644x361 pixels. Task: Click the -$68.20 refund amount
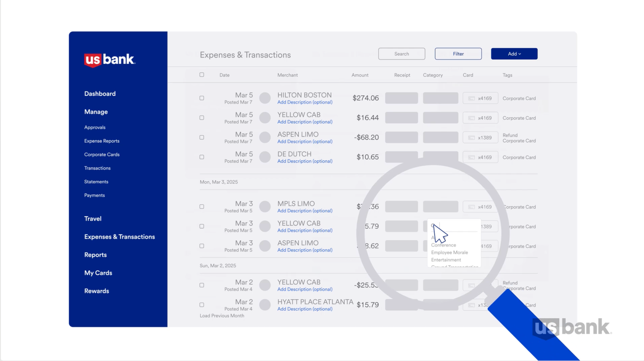pyautogui.click(x=367, y=138)
